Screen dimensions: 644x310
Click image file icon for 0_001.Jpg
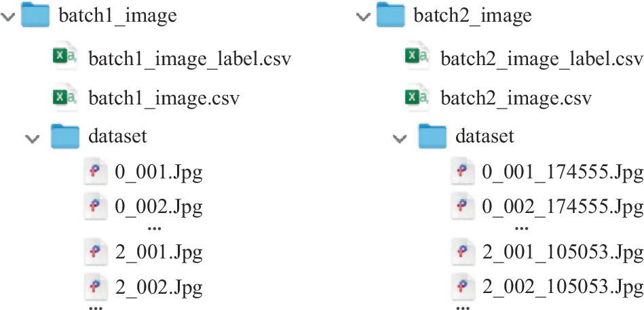(x=96, y=172)
